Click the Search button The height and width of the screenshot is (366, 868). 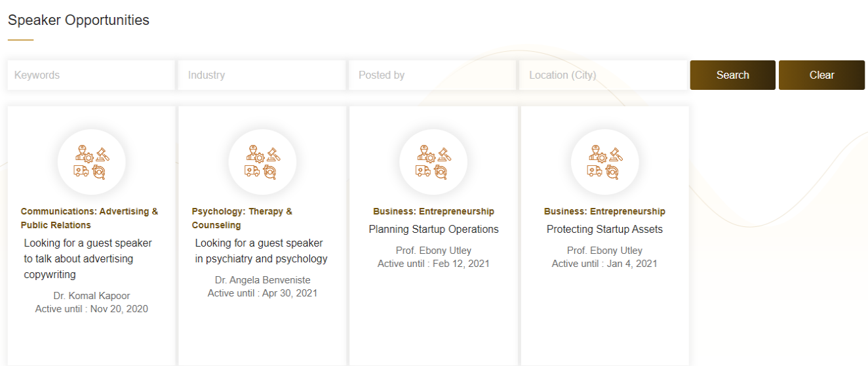tap(733, 75)
